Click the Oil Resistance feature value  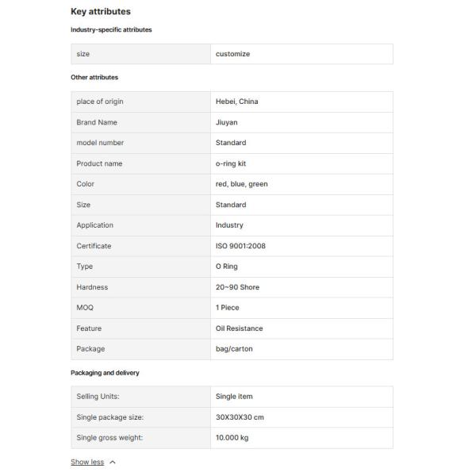pos(239,328)
